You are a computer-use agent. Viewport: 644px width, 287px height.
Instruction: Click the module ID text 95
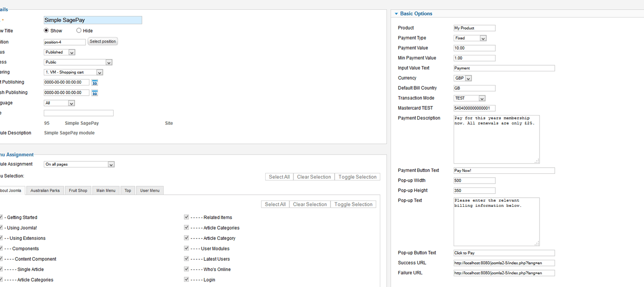(47, 123)
